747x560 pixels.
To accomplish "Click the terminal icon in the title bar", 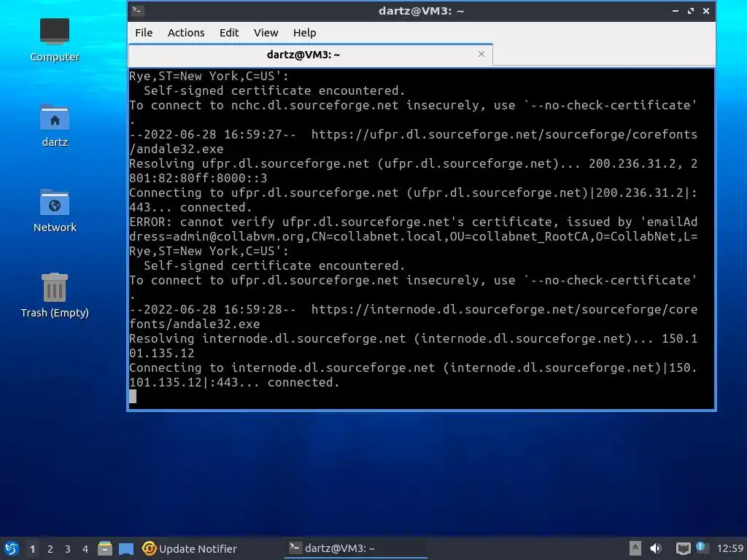I will [x=138, y=10].
